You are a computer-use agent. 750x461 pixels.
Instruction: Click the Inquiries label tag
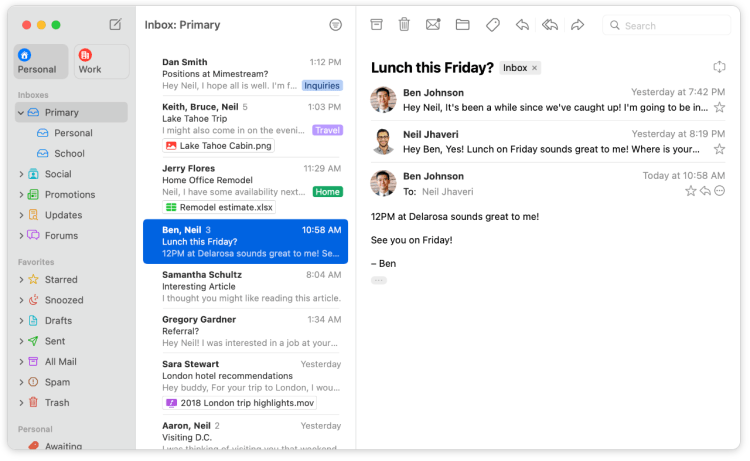[322, 86]
